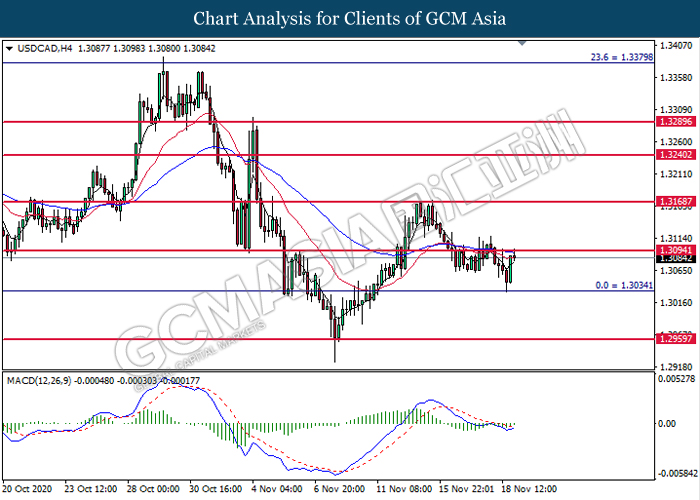The width and height of the screenshot is (700, 500).
Task: Click the MACD axis value -0.005842
Action: click(678, 473)
